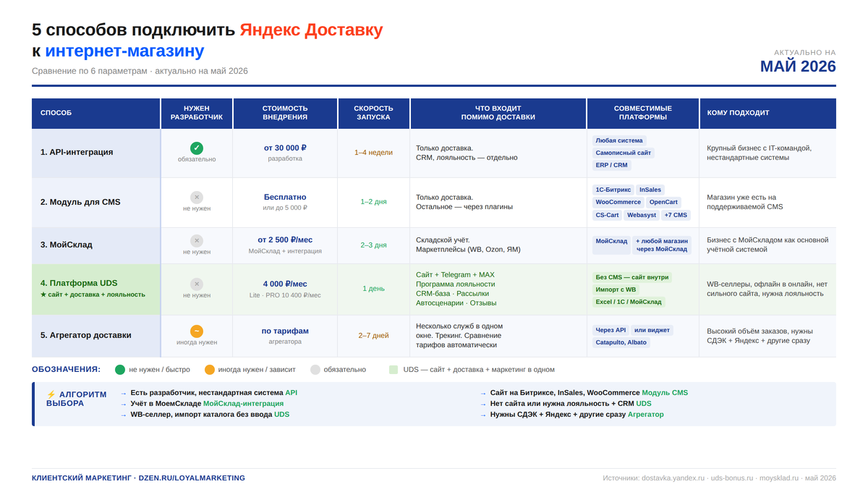Screen dimensions: 868x492
Task: Click the 'по тарифам' cost value
Action: coord(285,331)
